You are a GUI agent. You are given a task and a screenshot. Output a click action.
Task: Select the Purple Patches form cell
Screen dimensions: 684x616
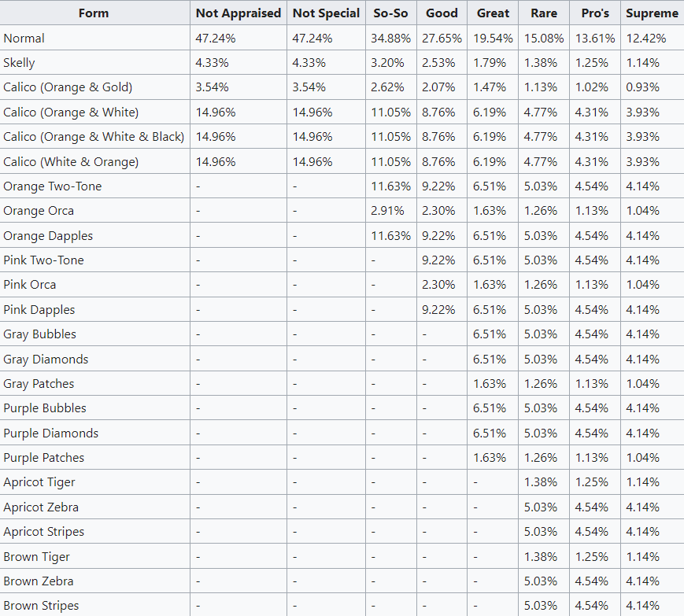pos(43,458)
